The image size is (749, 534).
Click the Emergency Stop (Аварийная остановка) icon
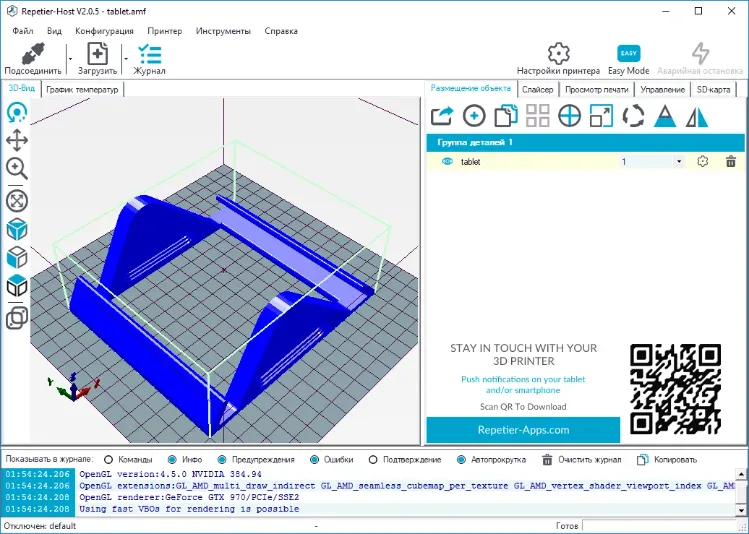click(x=700, y=53)
